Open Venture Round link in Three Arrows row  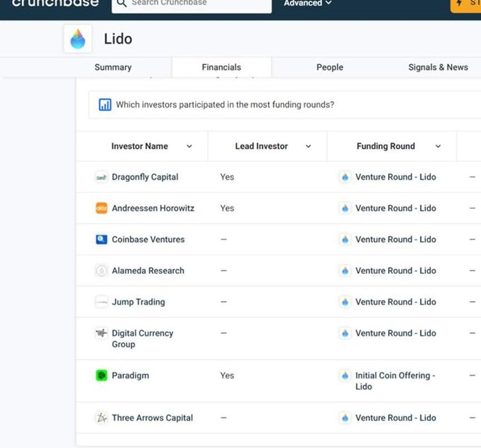[x=396, y=418]
